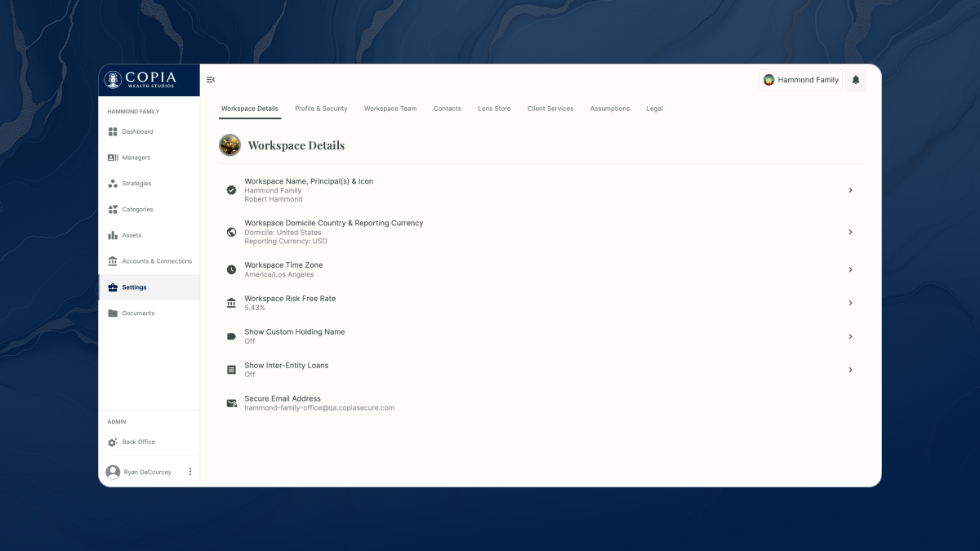Open user menu dots beside Ryan DeCourcey
Screen dimensions: 980x551
pyautogui.click(x=190, y=472)
